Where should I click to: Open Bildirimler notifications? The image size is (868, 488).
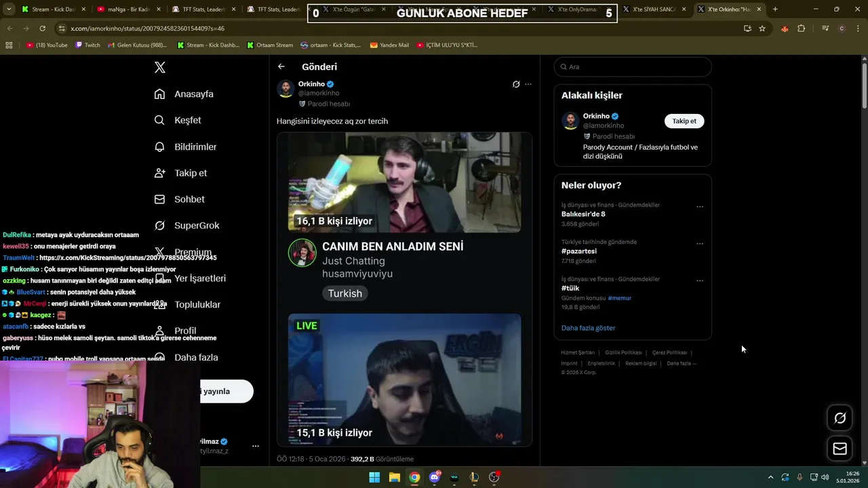pyautogui.click(x=185, y=146)
